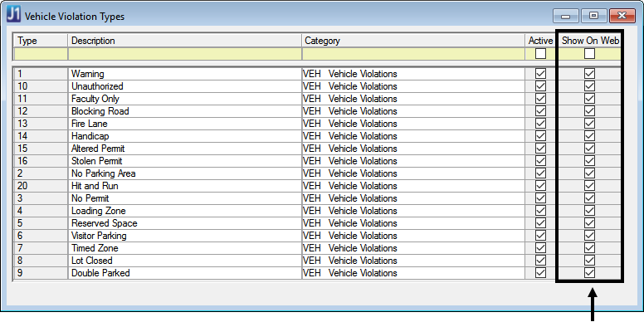Uncheck Active for Loading Zone
This screenshot has width=644, height=322.
click(540, 211)
